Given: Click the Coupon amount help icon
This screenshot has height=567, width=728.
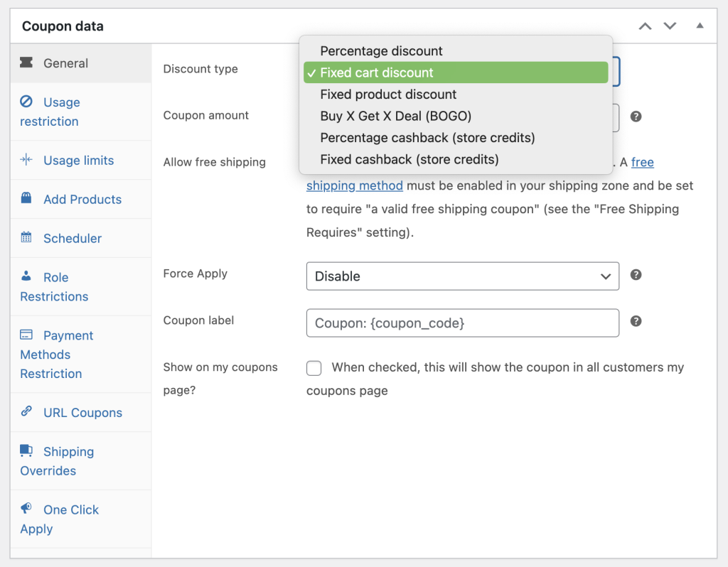Looking at the screenshot, I should 636,117.
